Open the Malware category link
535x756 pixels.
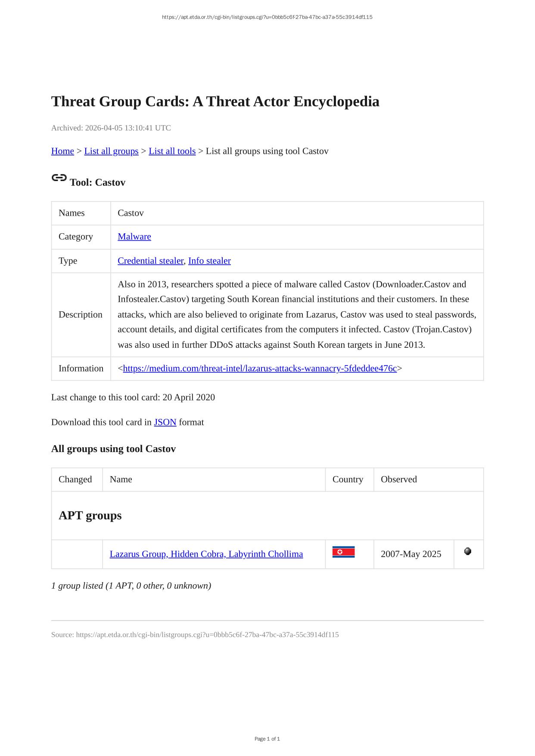point(134,237)
